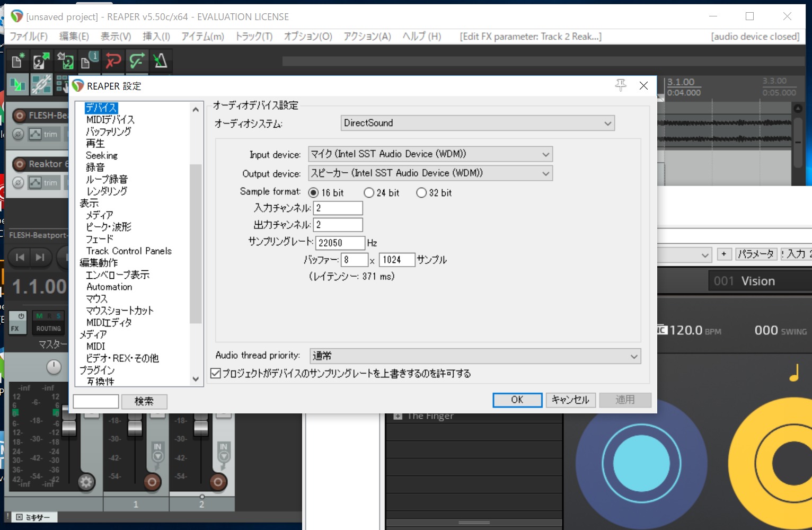812x530 pixels.
Task: Click the master volume fader handle
Action: point(69,427)
